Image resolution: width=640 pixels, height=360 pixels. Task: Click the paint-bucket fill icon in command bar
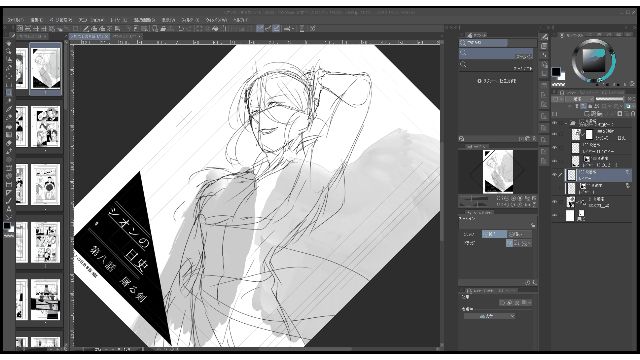215,29
